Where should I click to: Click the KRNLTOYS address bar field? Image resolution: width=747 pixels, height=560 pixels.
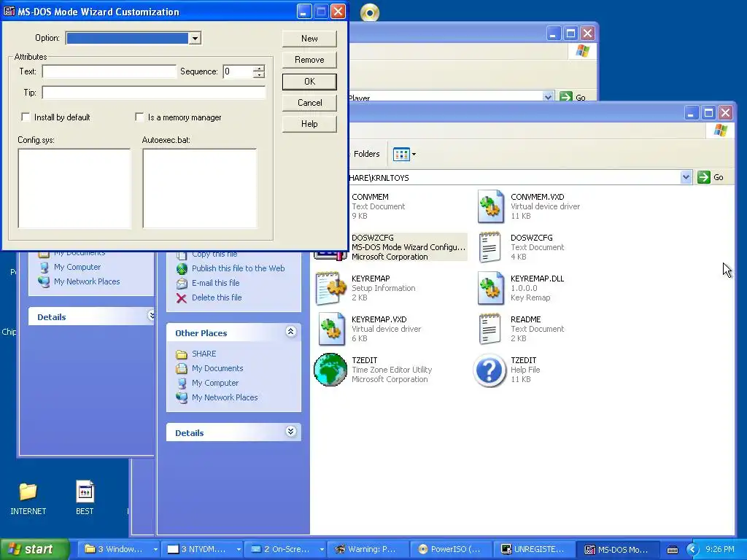pos(514,178)
